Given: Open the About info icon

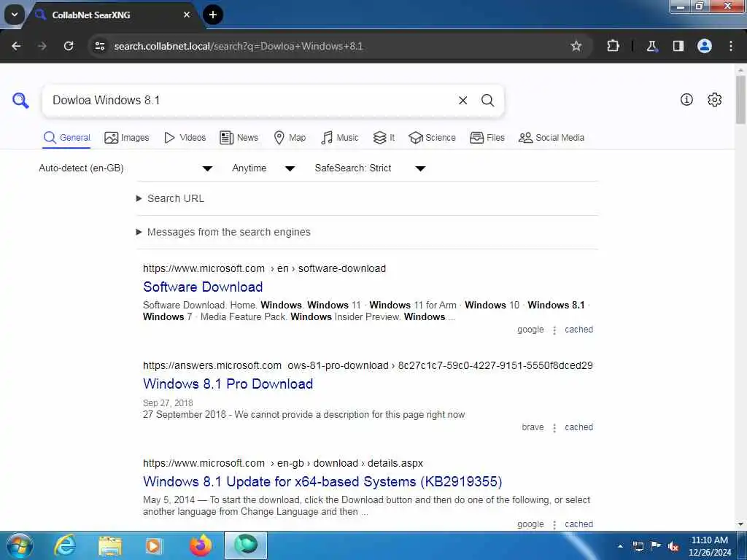Looking at the screenshot, I should click(x=686, y=99).
